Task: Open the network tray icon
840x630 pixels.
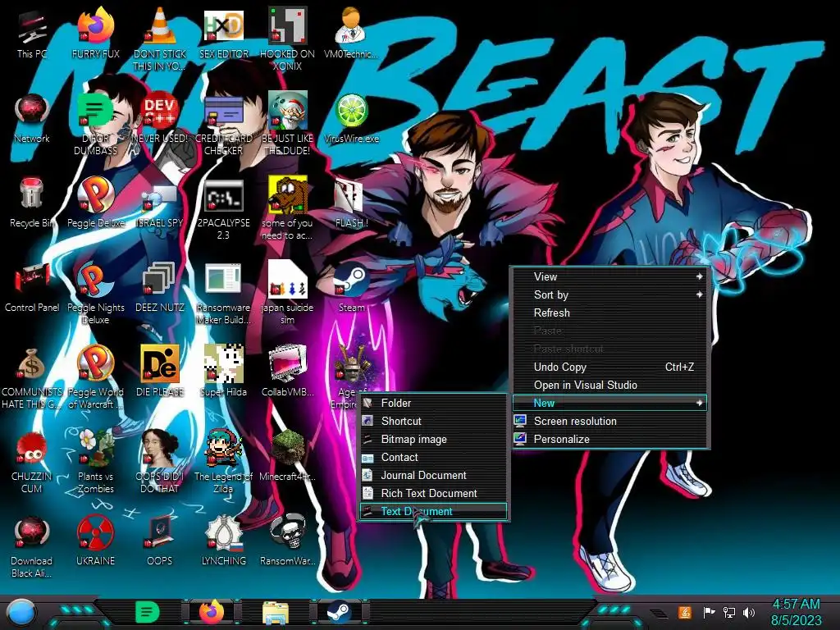Action: point(728,612)
